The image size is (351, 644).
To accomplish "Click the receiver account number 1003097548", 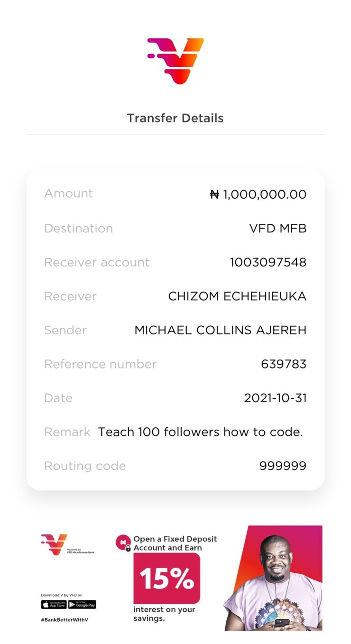I will [268, 262].
